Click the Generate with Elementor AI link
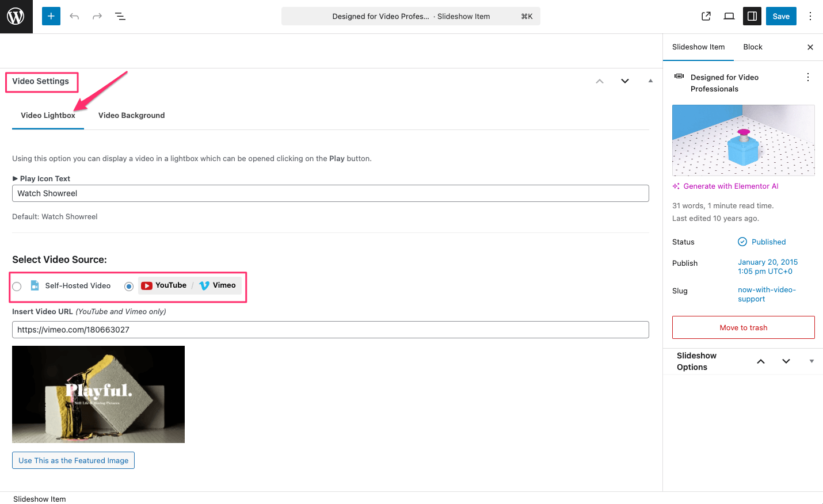Viewport: 823px width, 504px height. pos(730,186)
